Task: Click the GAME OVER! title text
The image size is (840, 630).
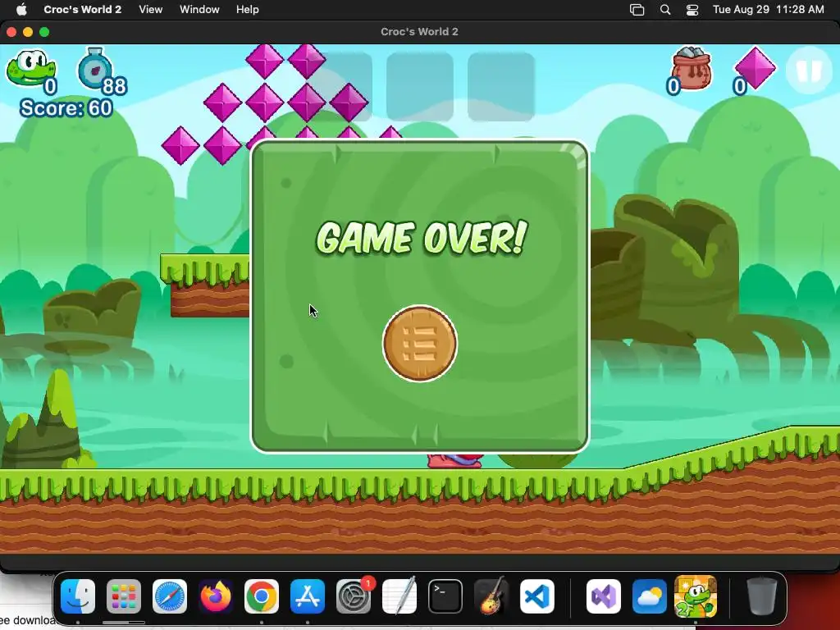Action: (422, 237)
